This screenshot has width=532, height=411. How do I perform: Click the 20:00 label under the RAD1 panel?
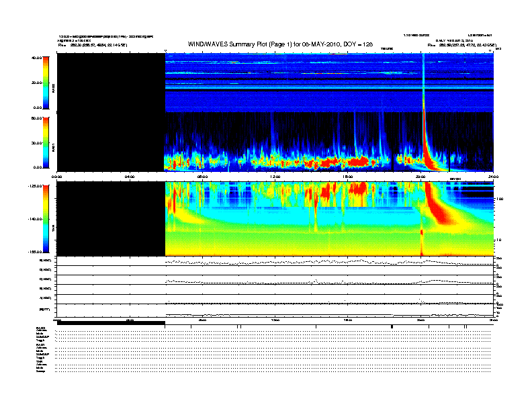pyautogui.click(x=420, y=177)
